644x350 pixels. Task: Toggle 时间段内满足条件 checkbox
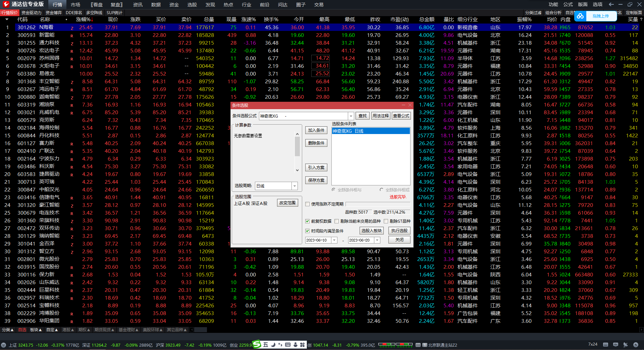tap(307, 231)
